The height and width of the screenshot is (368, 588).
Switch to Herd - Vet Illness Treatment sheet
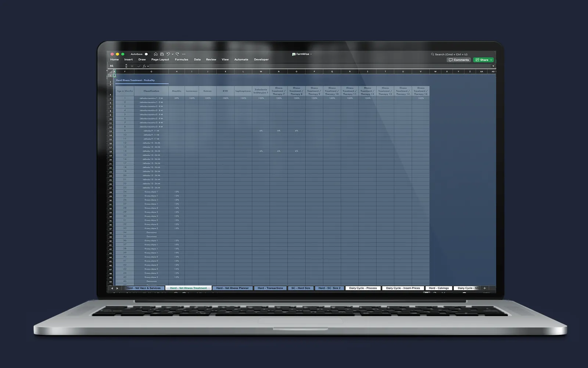(188, 288)
